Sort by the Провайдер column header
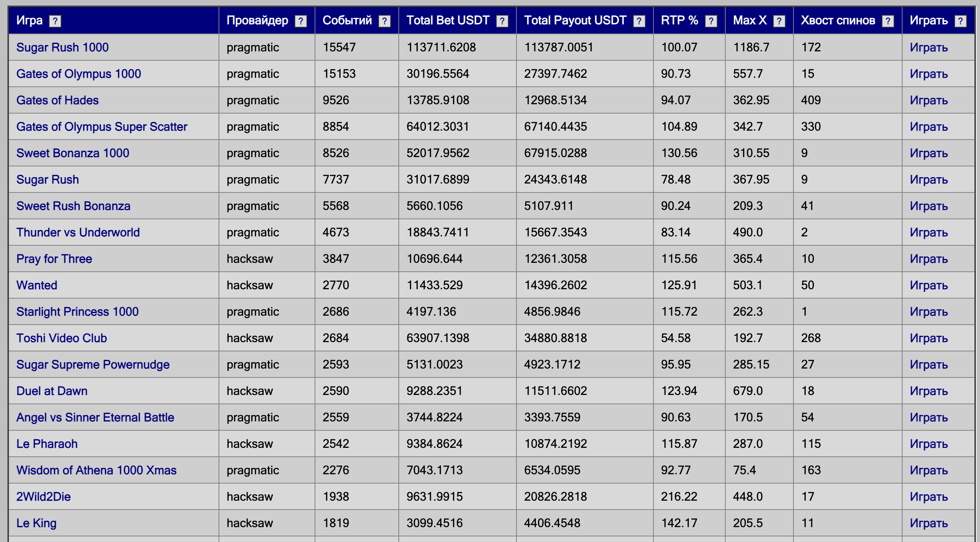 (x=257, y=20)
